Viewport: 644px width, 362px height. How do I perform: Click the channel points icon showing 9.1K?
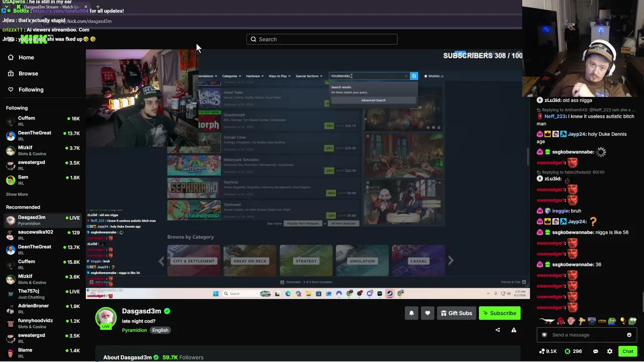[542, 351]
